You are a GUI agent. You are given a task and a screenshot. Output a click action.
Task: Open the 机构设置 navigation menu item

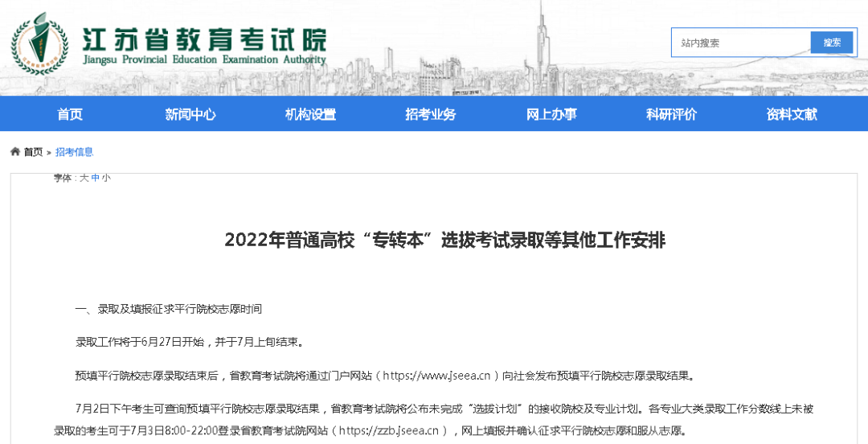coord(310,114)
